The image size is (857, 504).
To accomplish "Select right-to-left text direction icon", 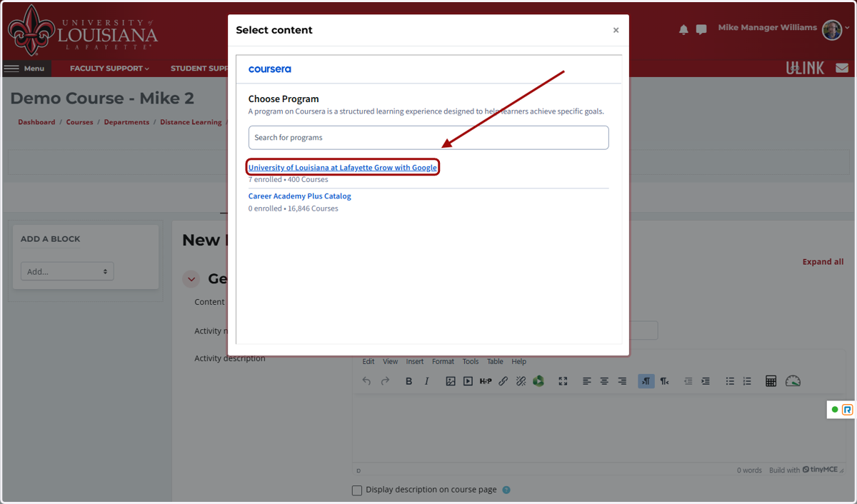I will tap(664, 381).
